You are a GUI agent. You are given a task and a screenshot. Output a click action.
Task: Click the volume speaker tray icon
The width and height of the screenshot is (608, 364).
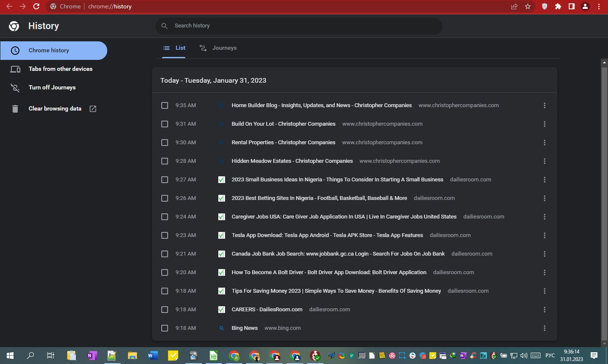(x=524, y=356)
